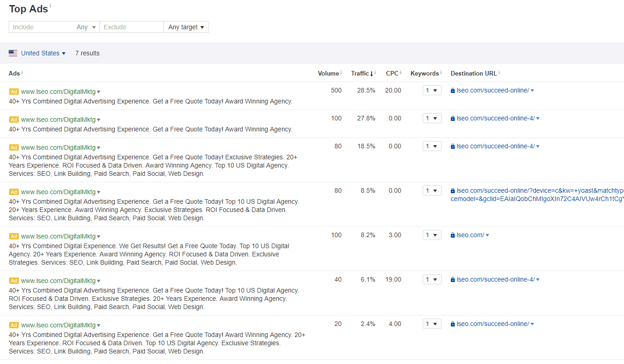The image size is (624, 364).
Task: Open the include filter Any dropdown
Action: point(86,27)
